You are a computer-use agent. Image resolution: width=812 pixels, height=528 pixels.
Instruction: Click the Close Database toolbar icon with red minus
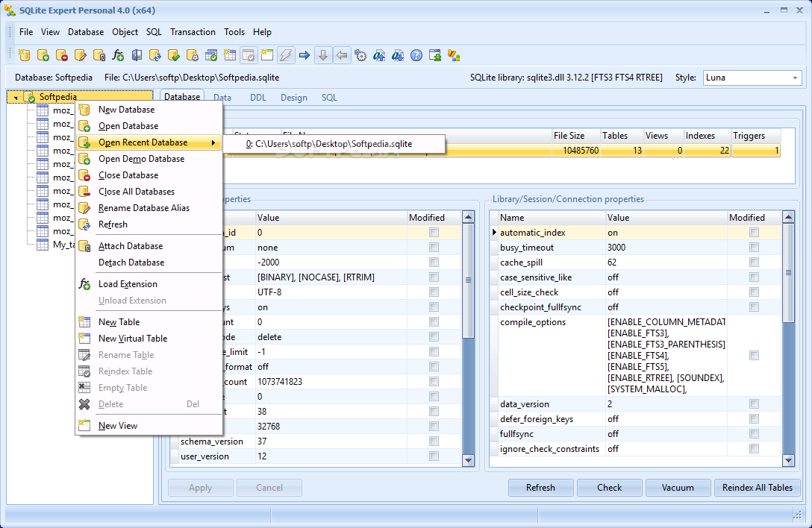click(x=62, y=55)
